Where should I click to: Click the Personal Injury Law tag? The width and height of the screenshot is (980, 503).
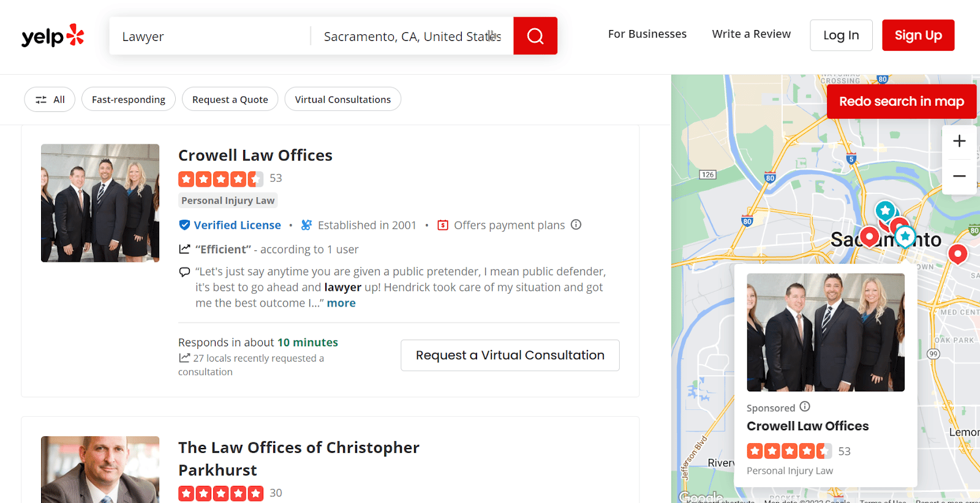[228, 200]
